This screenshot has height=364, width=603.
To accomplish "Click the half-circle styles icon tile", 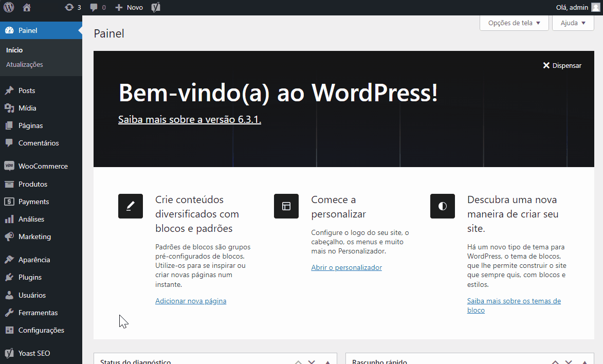I will click(443, 206).
